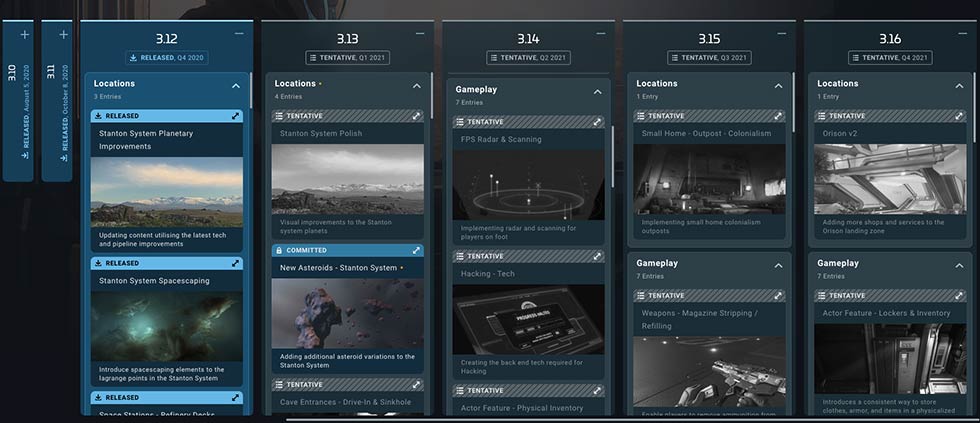The width and height of the screenshot is (980, 423).
Task: Click Released download icon on Stanton Spacescaping card
Action: coord(97,263)
